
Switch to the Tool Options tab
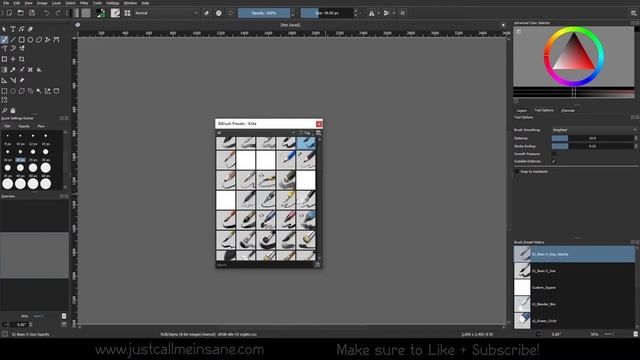tap(544, 110)
